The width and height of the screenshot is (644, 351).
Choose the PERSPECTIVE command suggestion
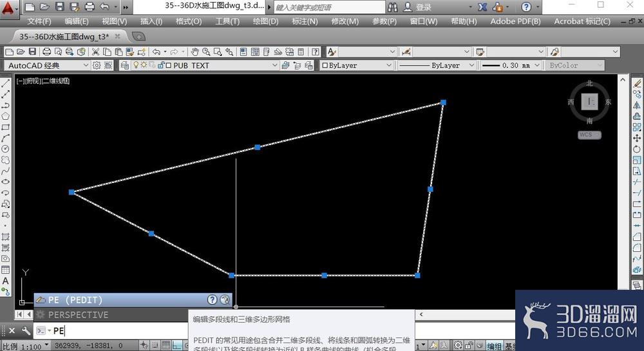point(111,315)
